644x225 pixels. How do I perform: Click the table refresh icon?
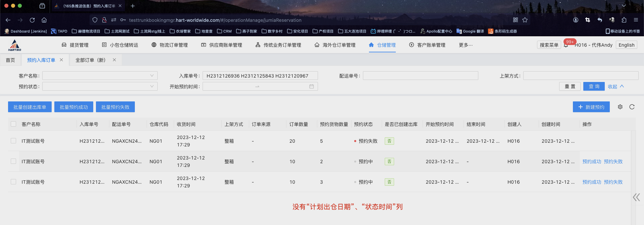click(x=632, y=107)
